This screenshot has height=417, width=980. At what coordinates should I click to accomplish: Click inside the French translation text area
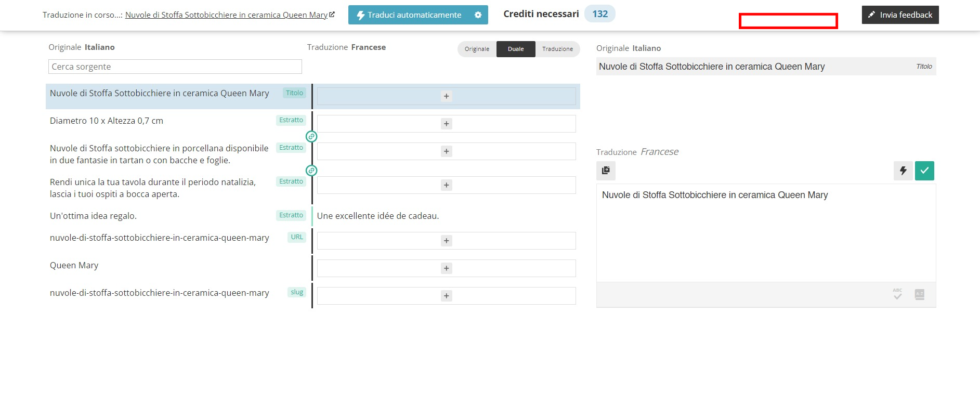(766, 233)
